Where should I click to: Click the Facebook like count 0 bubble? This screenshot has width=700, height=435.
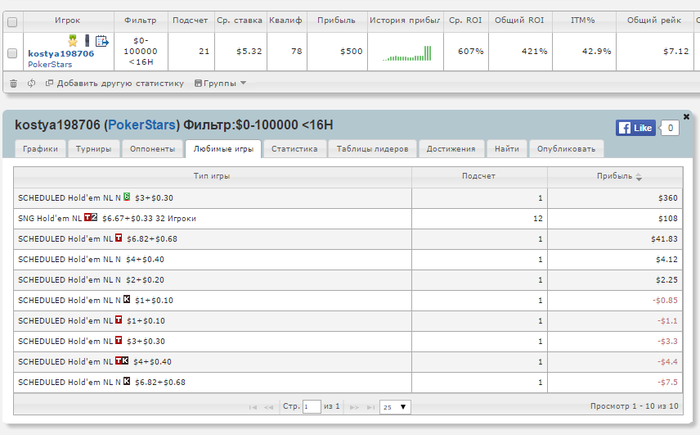click(x=670, y=128)
